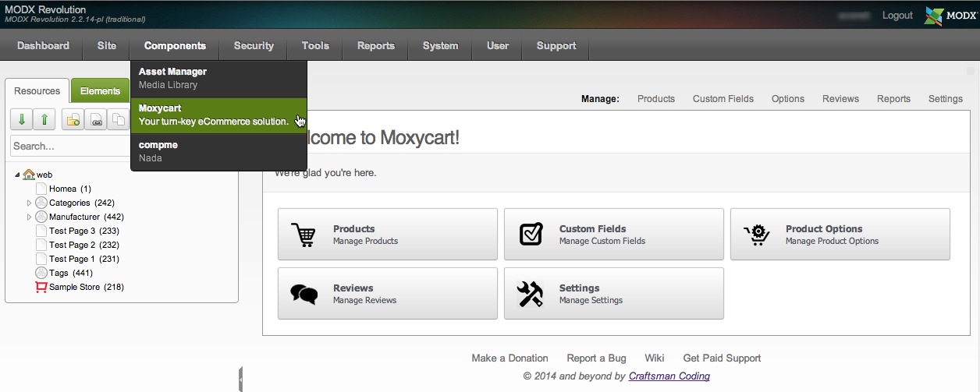Image resolution: width=980 pixels, height=392 pixels.
Task: Select Moxycart in the Components dropdown
Action: pos(218,115)
